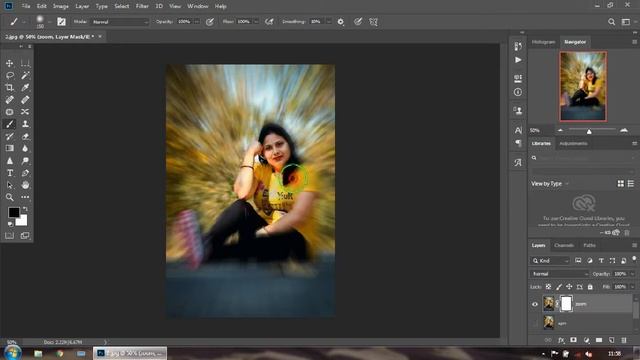Swap foreground and background colors
This screenshot has height=360, width=640.
(x=25, y=209)
